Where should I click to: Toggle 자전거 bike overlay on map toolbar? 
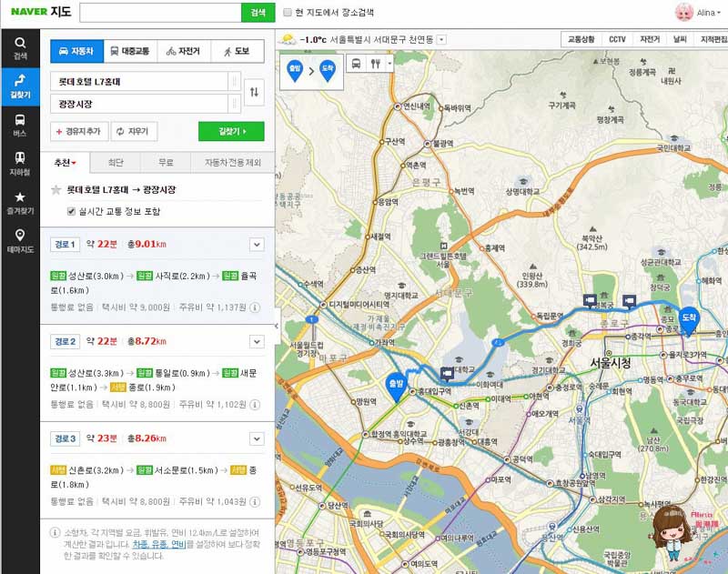650,39
